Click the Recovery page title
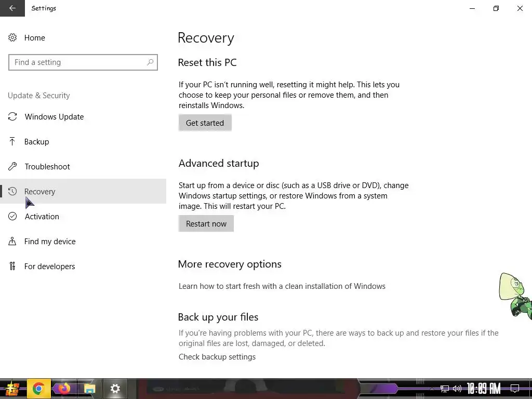532x399 pixels. (x=206, y=37)
